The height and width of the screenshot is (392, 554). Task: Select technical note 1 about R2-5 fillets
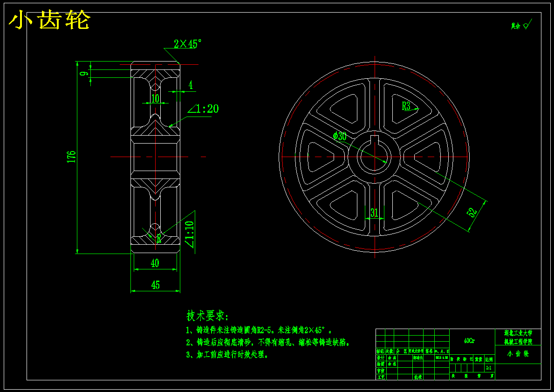click(259, 330)
